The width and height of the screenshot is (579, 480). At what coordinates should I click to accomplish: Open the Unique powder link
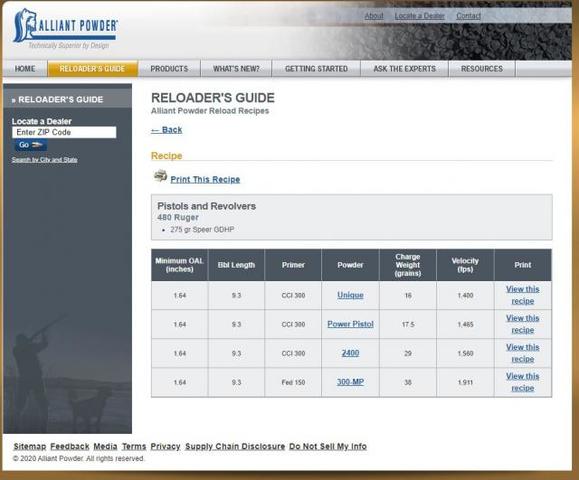click(350, 295)
